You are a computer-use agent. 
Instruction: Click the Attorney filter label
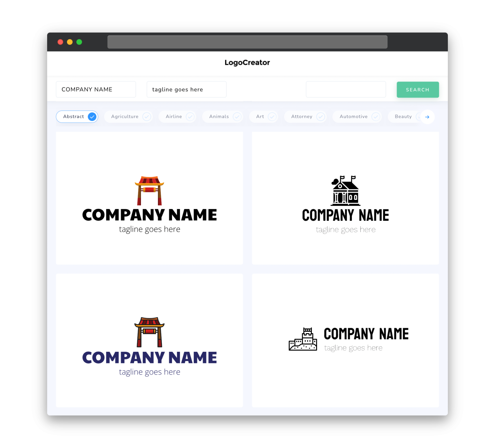point(301,117)
